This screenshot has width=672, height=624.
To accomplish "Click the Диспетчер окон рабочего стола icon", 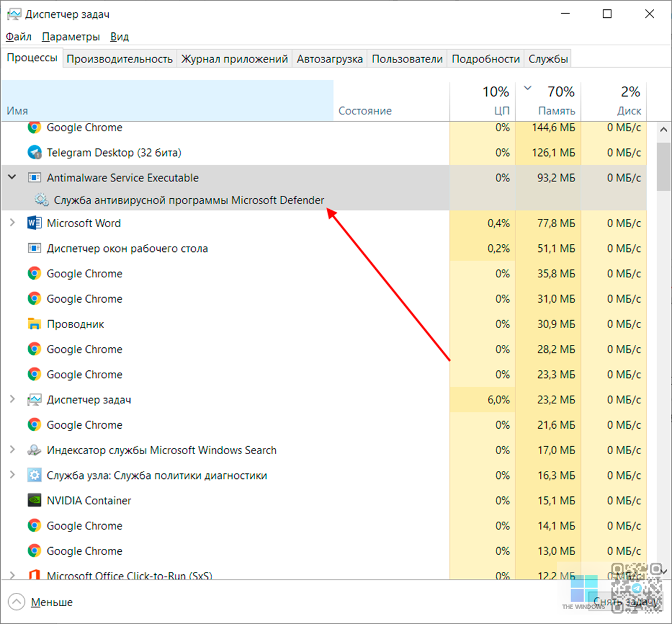I will (x=35, y=248).
